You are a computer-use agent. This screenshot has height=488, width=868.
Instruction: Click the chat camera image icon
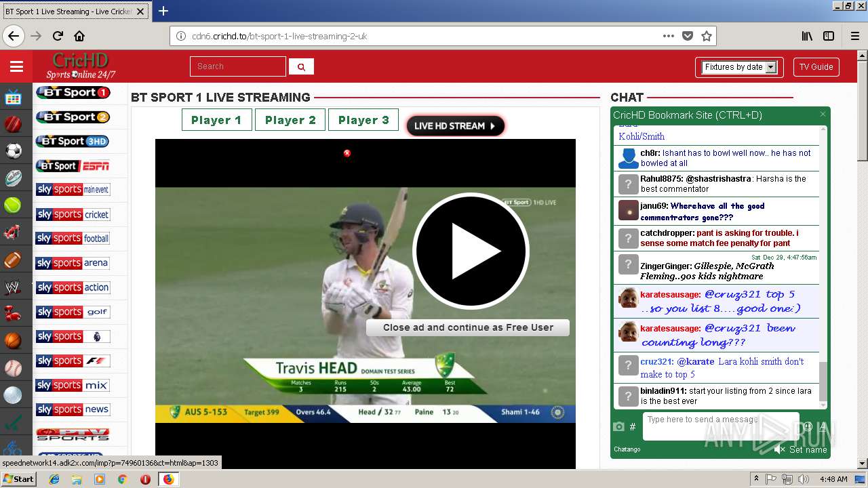click(618, 426)
